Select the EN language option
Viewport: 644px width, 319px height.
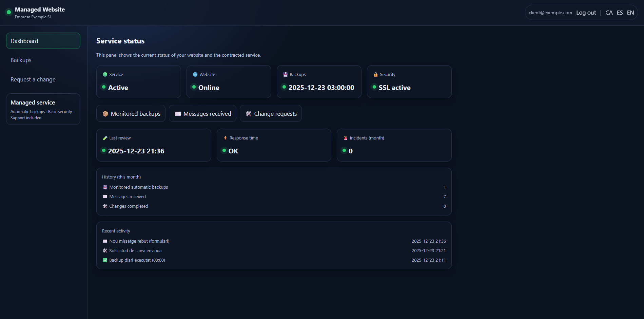coord(630,13)
